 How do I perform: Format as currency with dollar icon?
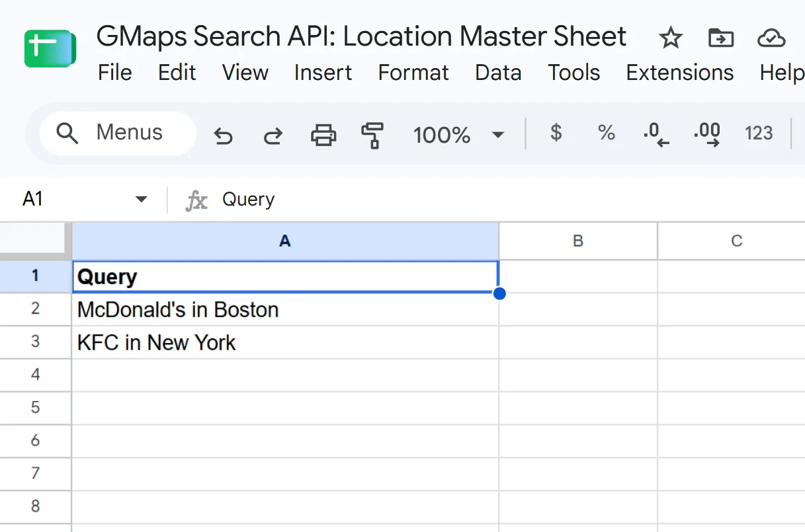tap(556, 133)
